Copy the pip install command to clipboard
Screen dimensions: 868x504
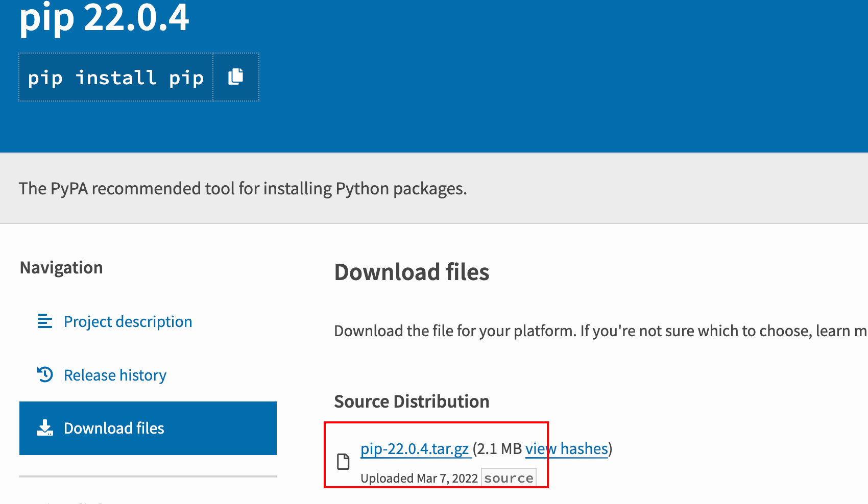tap(236, 77)
